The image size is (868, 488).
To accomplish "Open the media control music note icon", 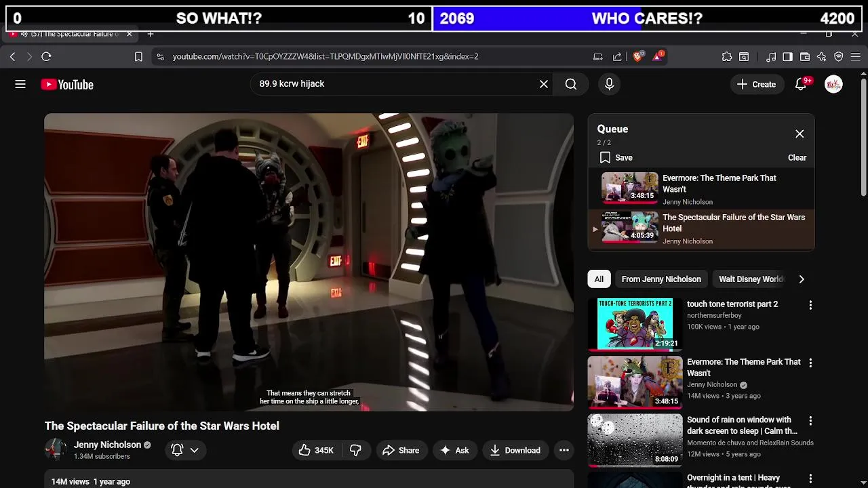I will click(x=771, y=57).
